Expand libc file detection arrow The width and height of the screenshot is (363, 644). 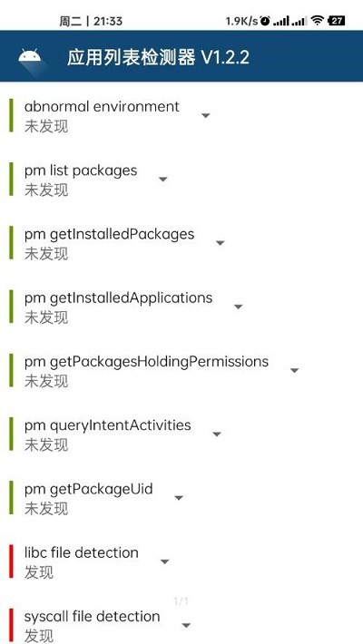pyautogui.click(x=164, y=561)
